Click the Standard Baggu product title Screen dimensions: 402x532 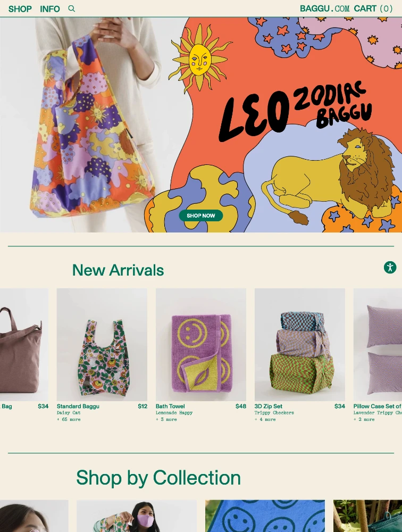click(78, 406)
